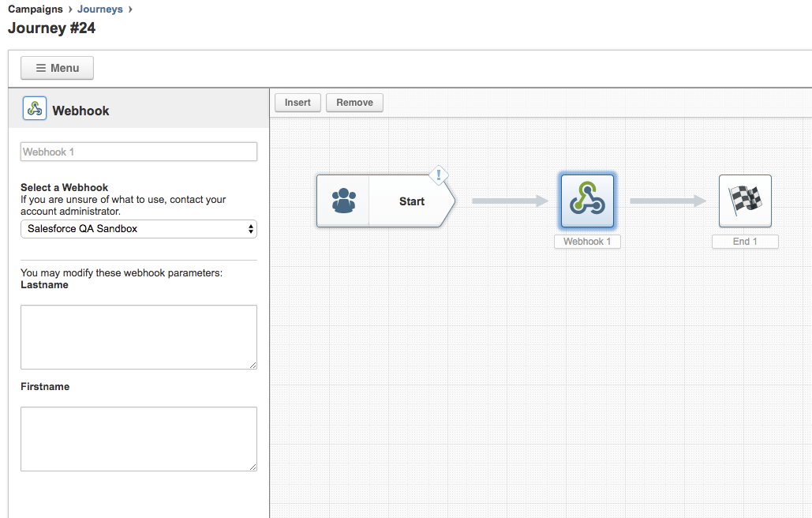812x518 pixels.
Task: Click the Webhook icon in the panel header
Action: pyautogui.click(x=33, y=109)
